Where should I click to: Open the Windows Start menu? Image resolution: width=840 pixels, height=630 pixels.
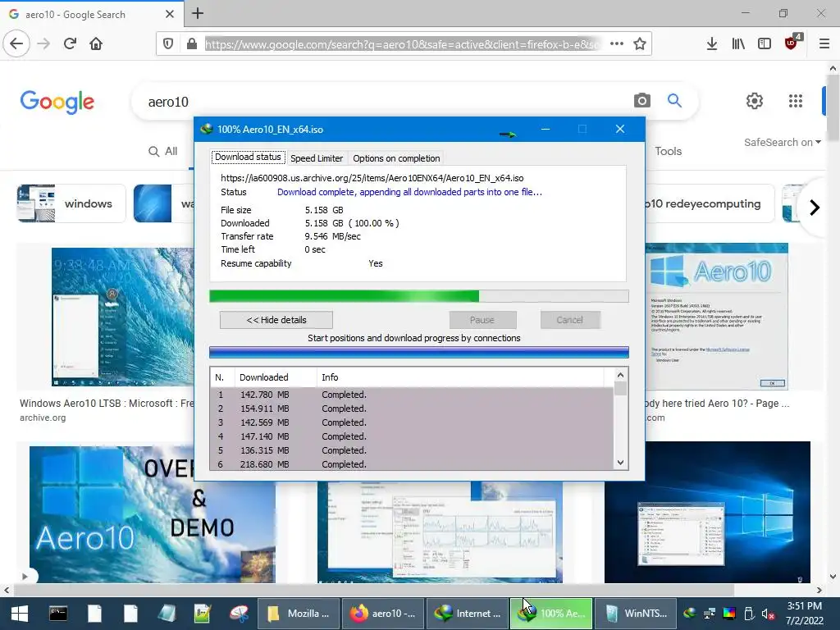tap(20, 614)
